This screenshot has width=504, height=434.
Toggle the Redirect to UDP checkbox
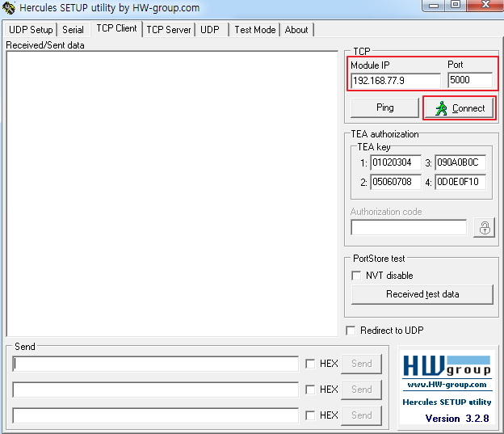tap(351, 331)
